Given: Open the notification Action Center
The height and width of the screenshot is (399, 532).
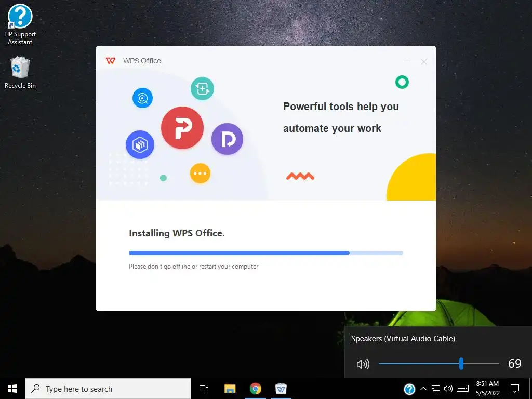Looking at the screenshot, I should (515, 389).
